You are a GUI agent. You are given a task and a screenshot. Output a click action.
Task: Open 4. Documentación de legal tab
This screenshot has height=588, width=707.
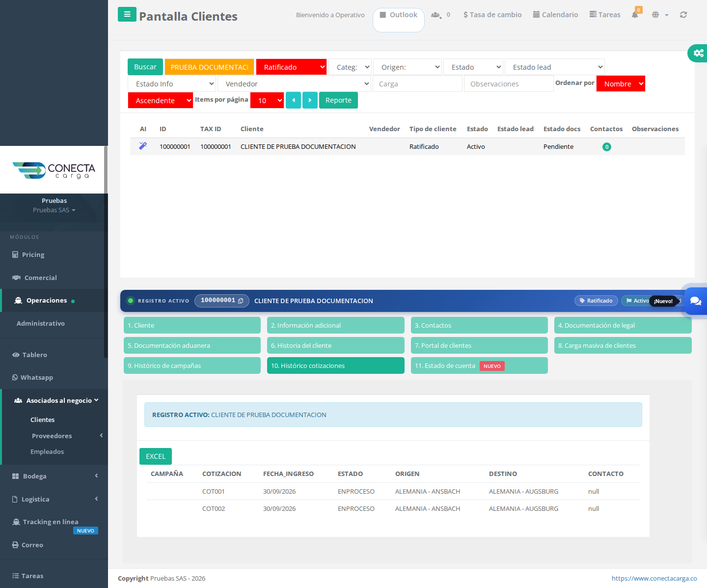[623, 325]
